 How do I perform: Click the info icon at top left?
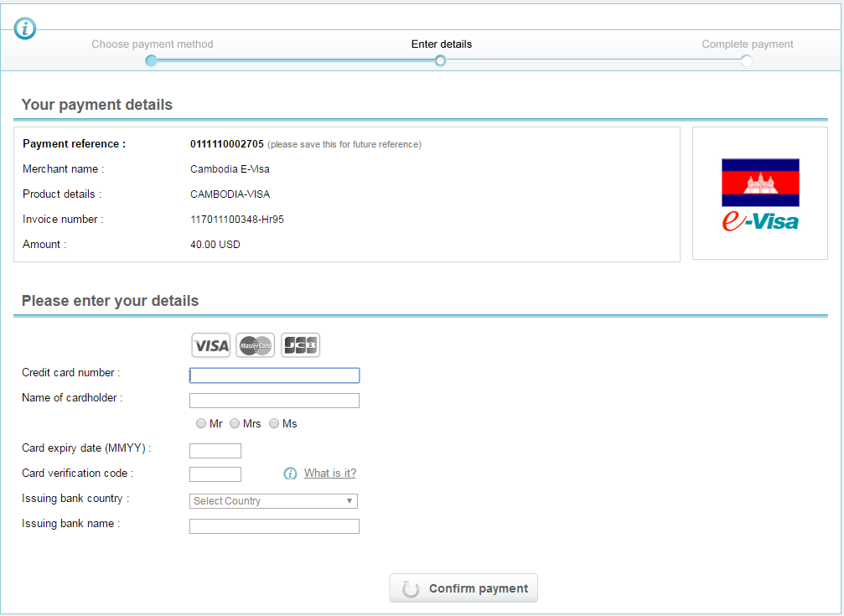(x=25, y=28)
